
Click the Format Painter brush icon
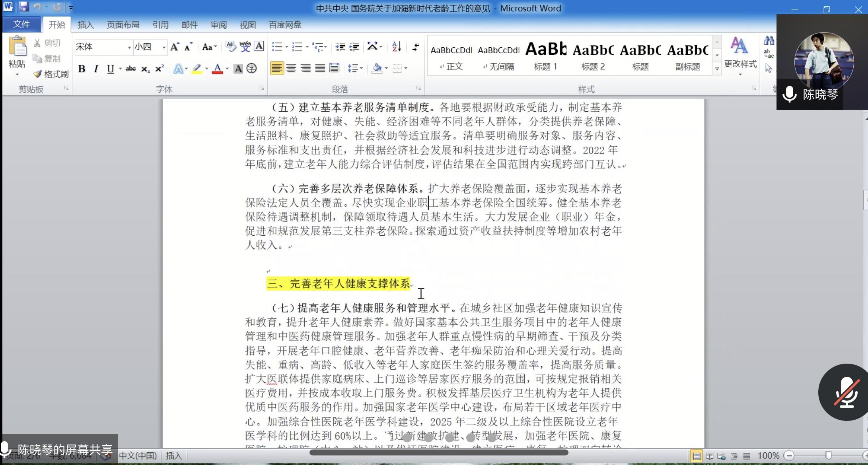[38, 74]
